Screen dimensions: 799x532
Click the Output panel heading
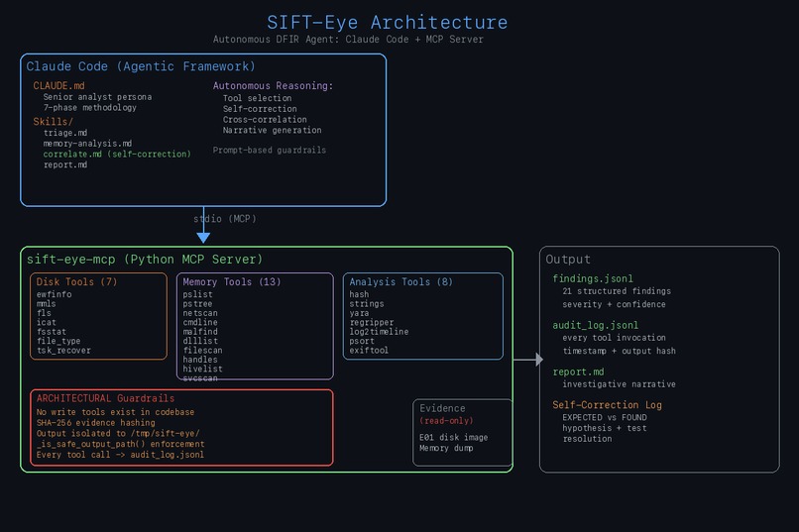click(568, 260)
